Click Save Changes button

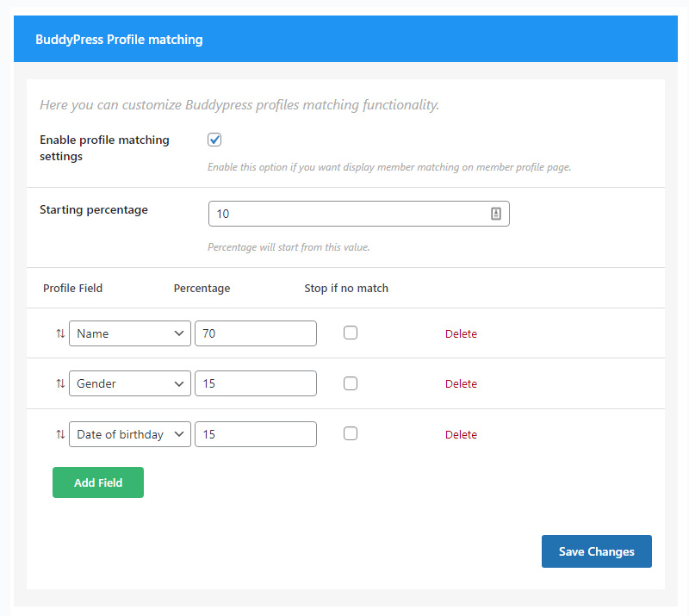[x=596, y=551]
